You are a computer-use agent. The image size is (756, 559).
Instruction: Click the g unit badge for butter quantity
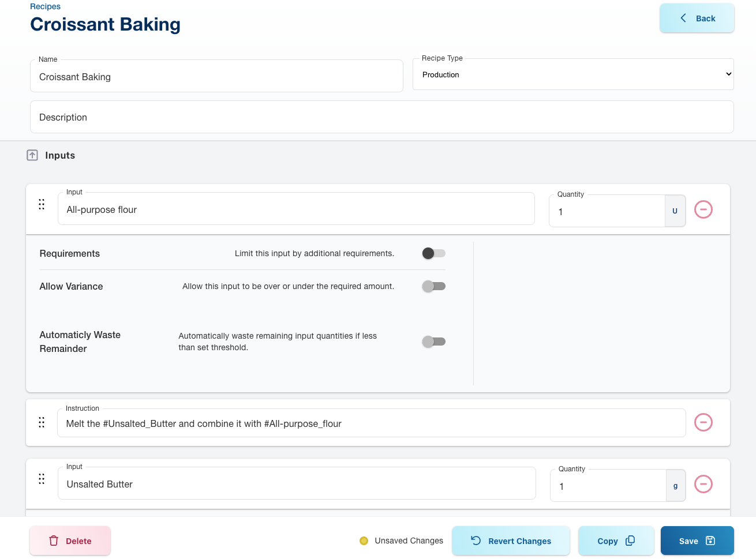pos(675,486)
